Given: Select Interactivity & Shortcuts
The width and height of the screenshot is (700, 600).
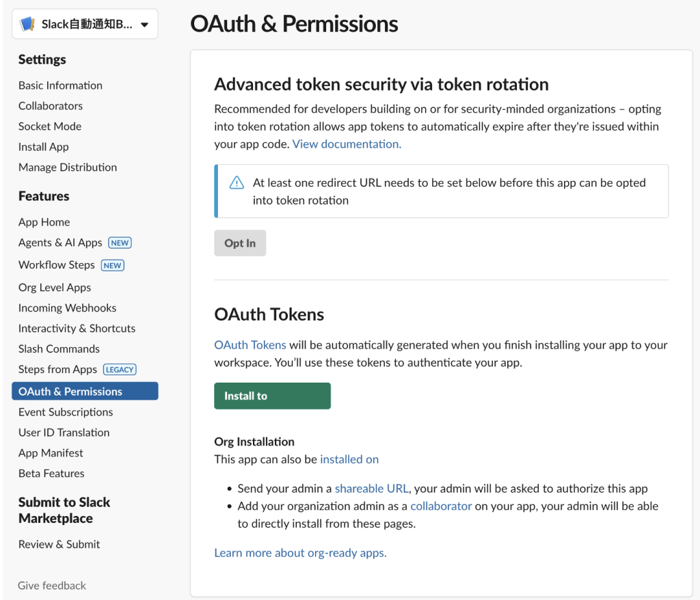Looking at the screenshot, I should click(x=77, y=329).
